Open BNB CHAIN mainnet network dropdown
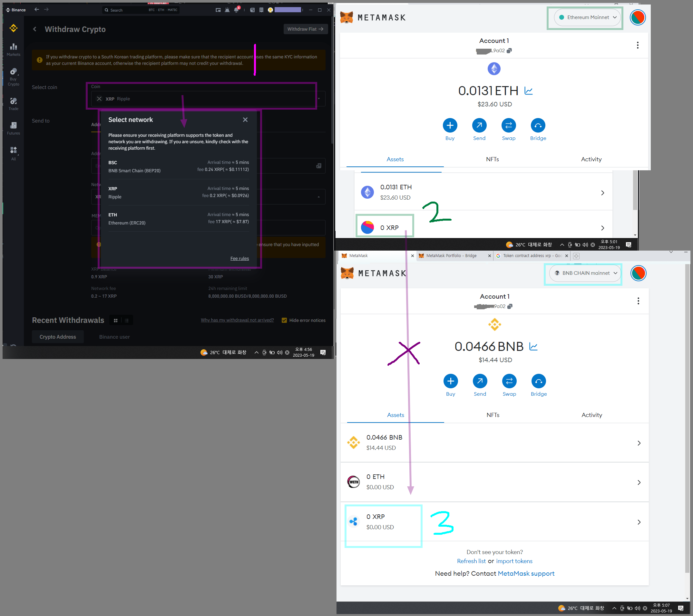This screenshot has height=616, width=693. coord(585,273)
